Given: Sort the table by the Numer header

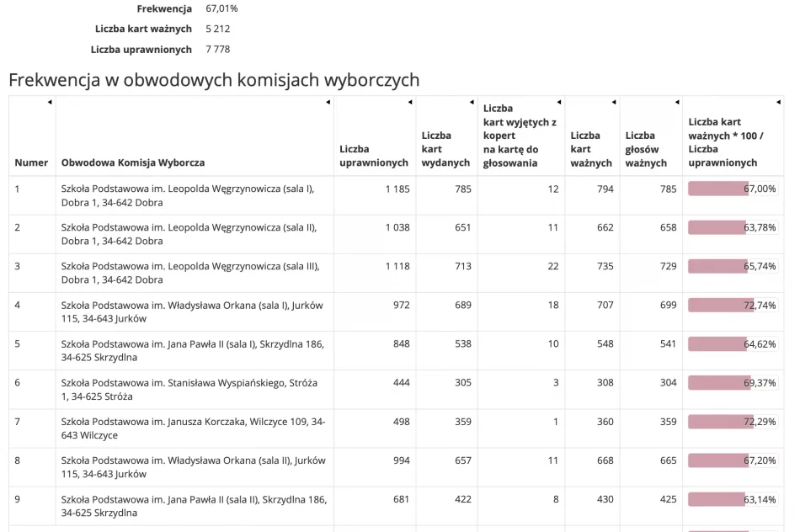Looking at the screenshot, I should tap(31, 162).
